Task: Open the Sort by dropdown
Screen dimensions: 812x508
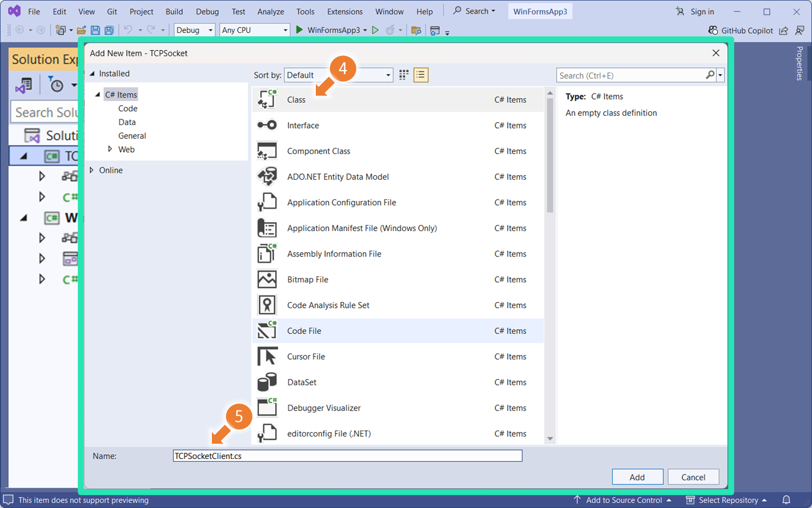Action: [x=338, y=75]
